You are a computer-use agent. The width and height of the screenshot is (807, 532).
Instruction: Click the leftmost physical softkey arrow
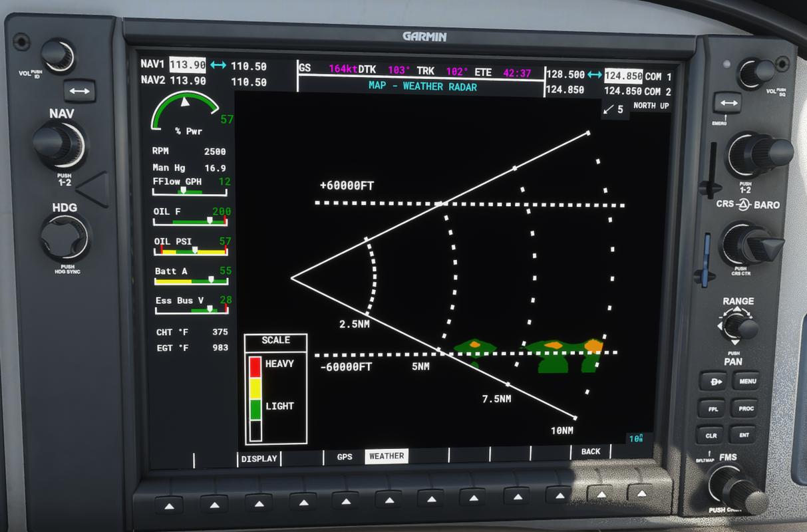[169, 507]
